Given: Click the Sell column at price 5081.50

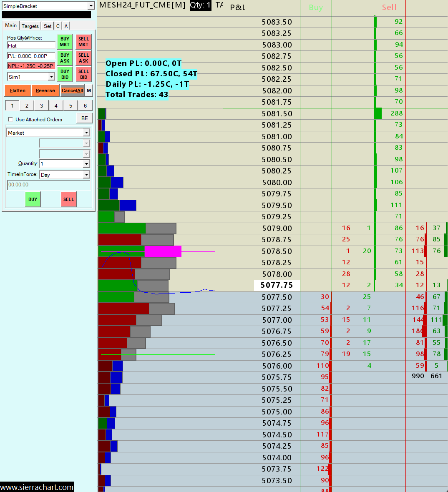Looking at the screenshot, I should [x=390, y=113].
